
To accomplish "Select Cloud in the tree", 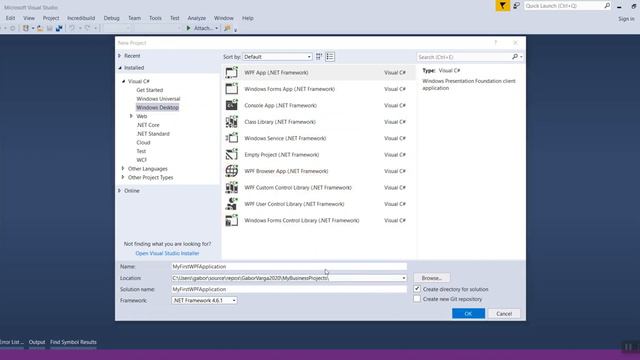I will 143,142.
